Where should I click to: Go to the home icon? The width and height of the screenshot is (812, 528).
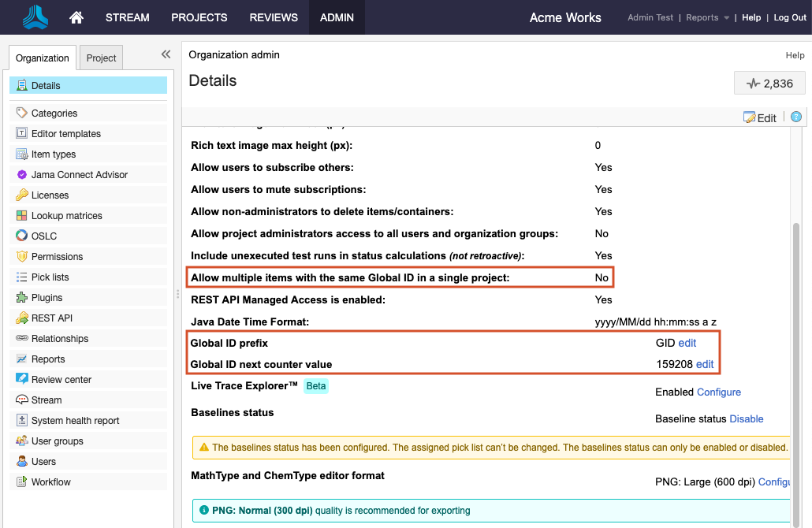coord(76,17)
